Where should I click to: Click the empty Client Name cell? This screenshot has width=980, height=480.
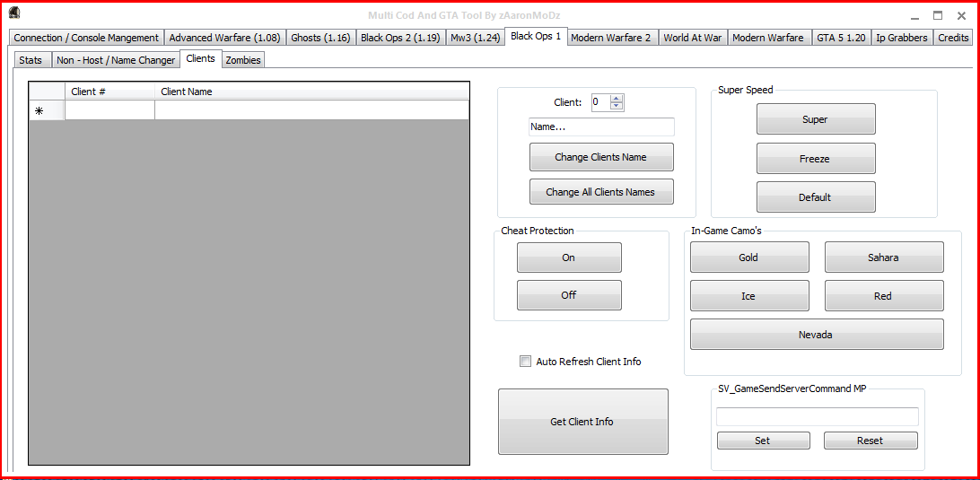pyautogui.click(x=311, y=110)
